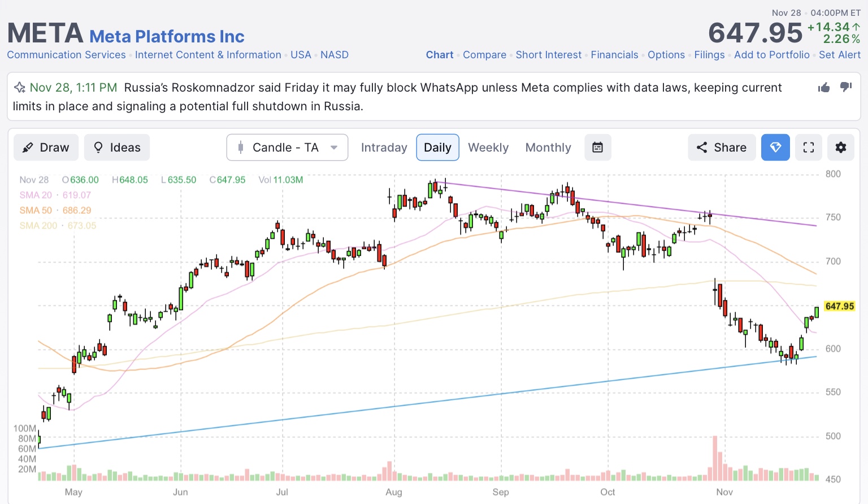Enter fullscreen chart mode

coord(809,148)
